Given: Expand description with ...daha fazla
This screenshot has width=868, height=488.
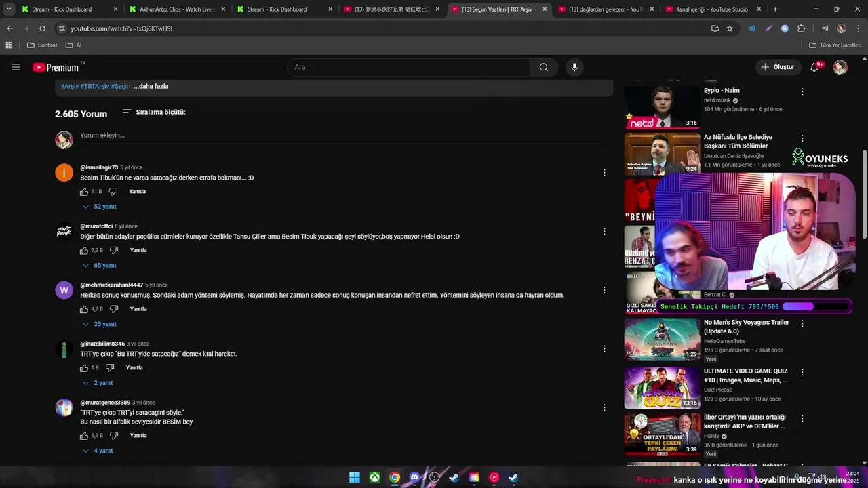Looking at the screenshot, I should pyautogui.click(x=151, y=86).
